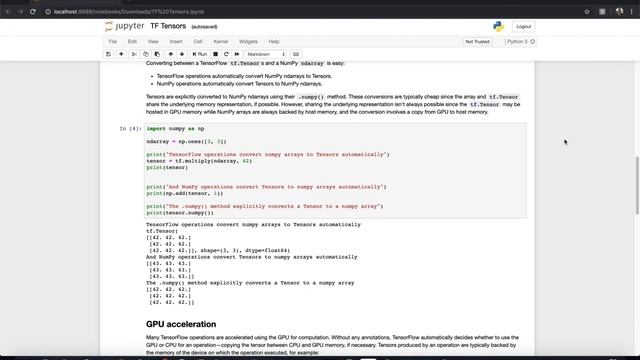Insert a cell below with plus icon
This screenshot has width=640, height=360.
(x=121, y=54)
